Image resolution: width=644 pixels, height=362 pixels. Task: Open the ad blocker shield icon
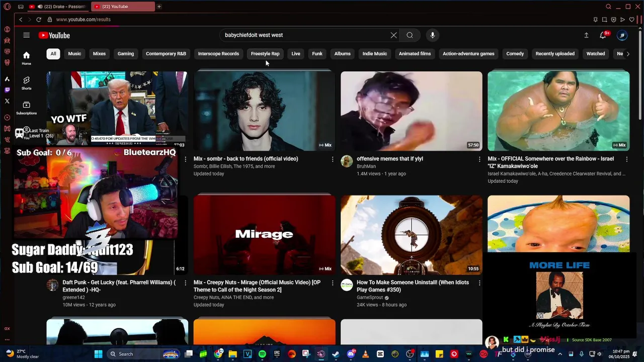click(x=613, y=20)
